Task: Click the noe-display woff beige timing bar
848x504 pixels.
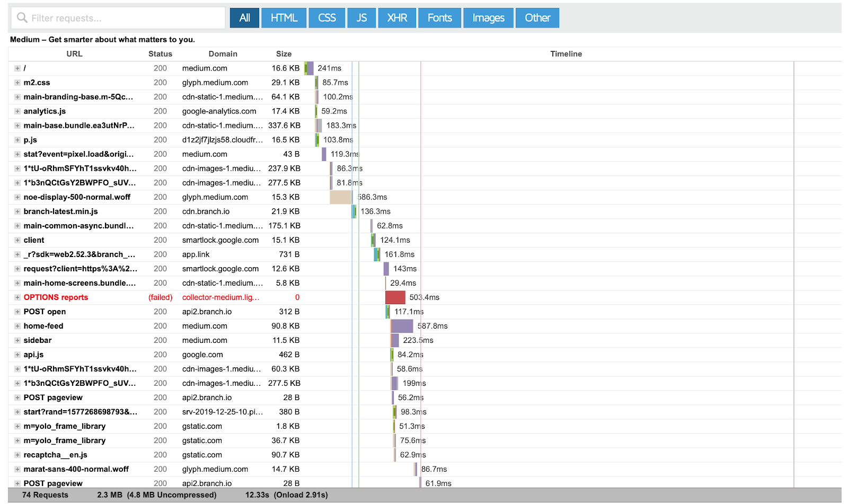Action: [x=340, y=197]
